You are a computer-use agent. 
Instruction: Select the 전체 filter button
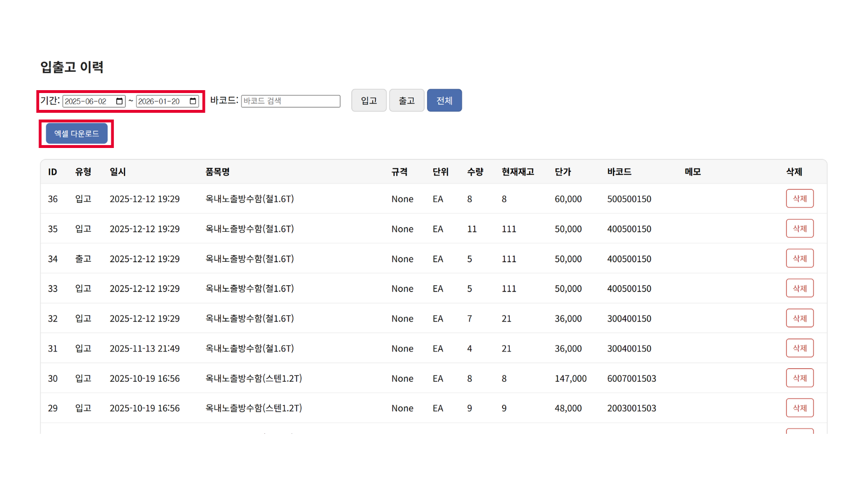coord(444,100)
